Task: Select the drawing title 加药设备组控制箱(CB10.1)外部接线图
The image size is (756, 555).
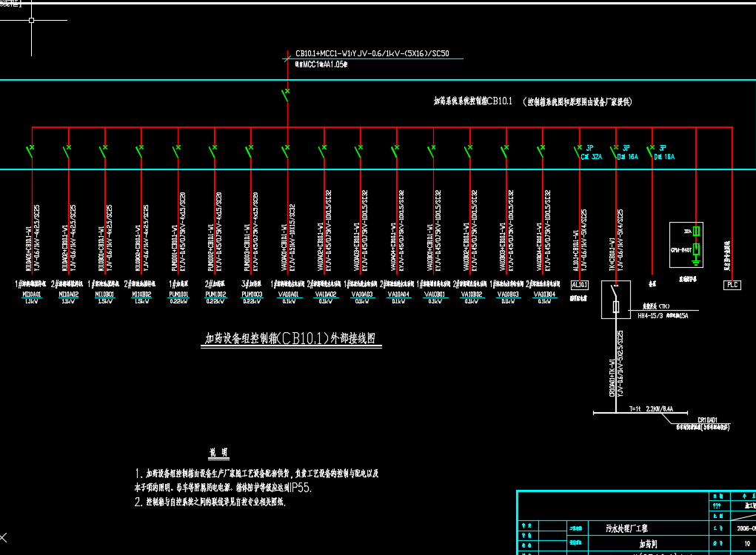Action: coord(290,339)
